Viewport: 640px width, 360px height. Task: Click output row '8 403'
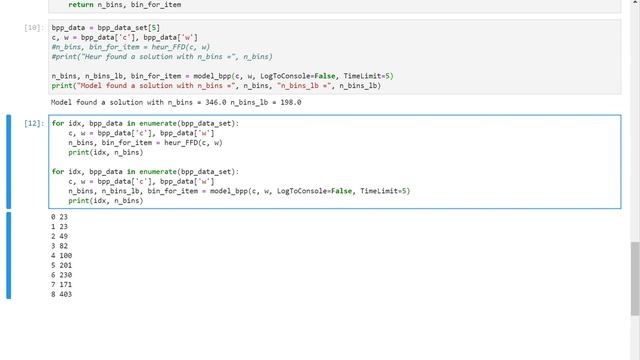pyautogui.click(x=62, y=294)
